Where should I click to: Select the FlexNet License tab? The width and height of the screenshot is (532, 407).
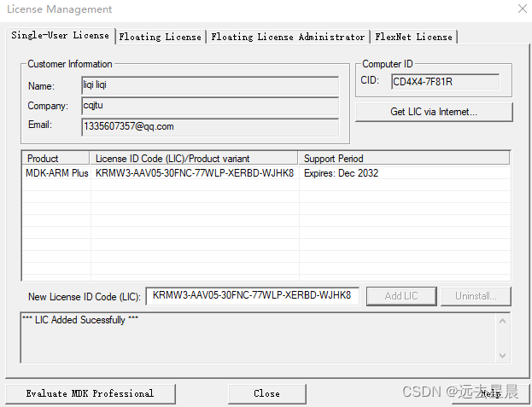(x=413, y=37)
